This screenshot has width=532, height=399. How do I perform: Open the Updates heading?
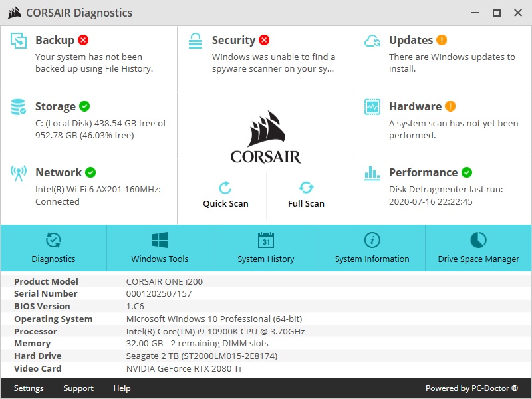tap(411, 40)
